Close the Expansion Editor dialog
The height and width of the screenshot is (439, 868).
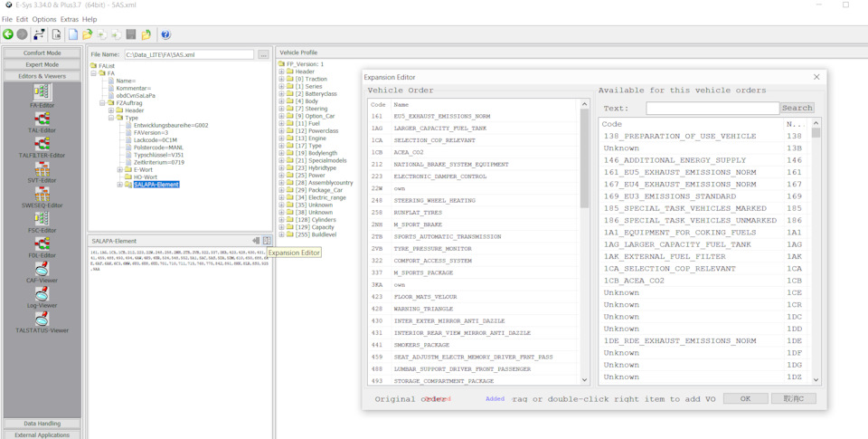tap(816, 77)
